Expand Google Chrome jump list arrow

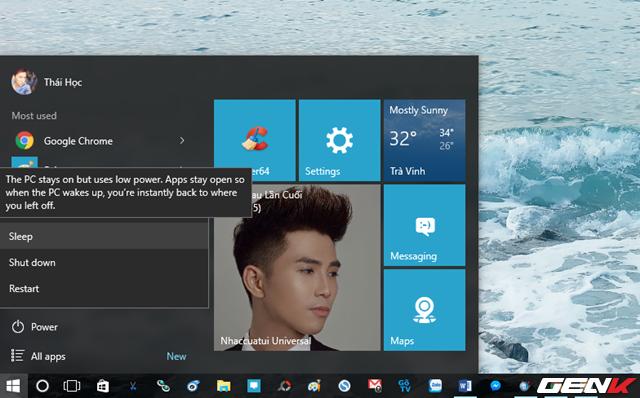click(182, 140)
